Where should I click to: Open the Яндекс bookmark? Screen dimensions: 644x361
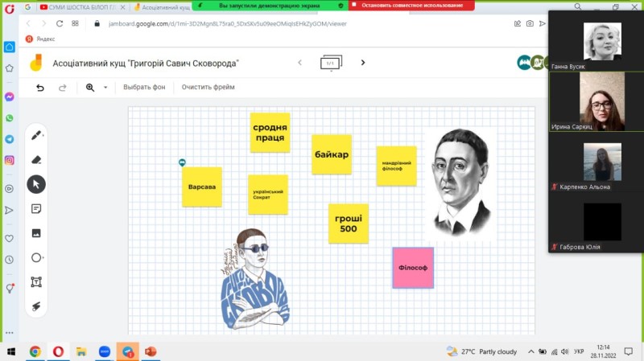pos(40,39)
